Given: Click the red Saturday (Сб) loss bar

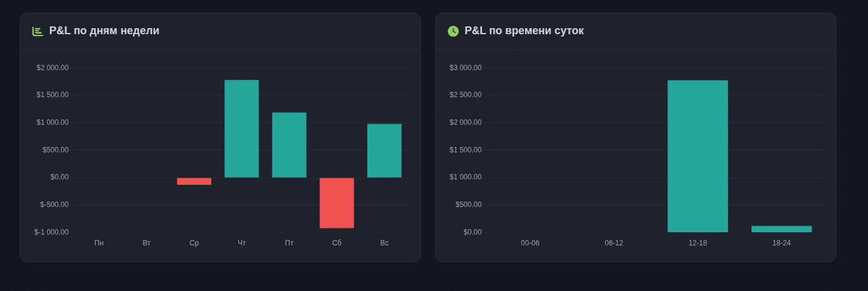Looking at the screenshot, I should pyautogui.click(x=337, y=203).
